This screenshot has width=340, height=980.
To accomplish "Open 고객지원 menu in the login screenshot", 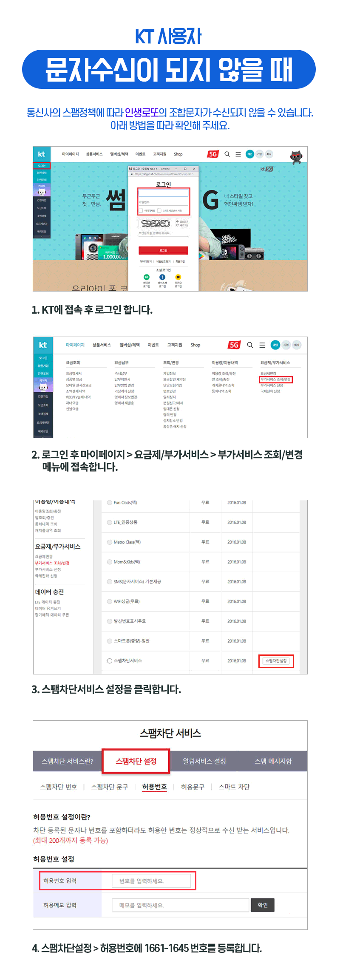I will [x=160, y=154].
